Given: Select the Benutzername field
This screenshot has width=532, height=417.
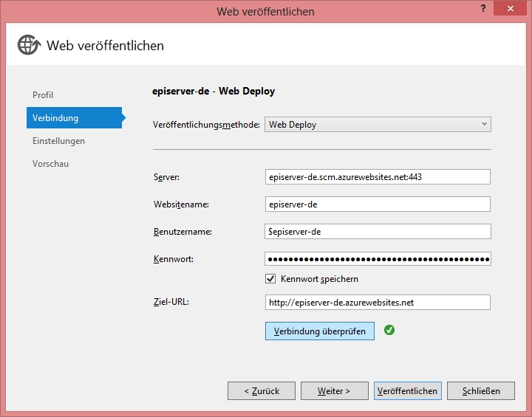Looking at the screenshot, I should click(378, 232).
